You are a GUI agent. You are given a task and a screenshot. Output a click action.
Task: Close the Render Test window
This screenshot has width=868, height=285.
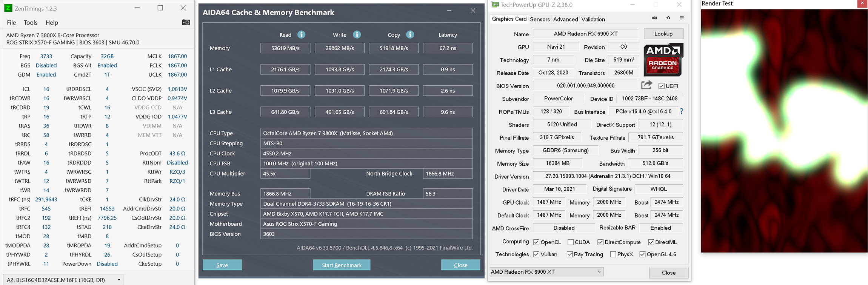click(862, 3)
